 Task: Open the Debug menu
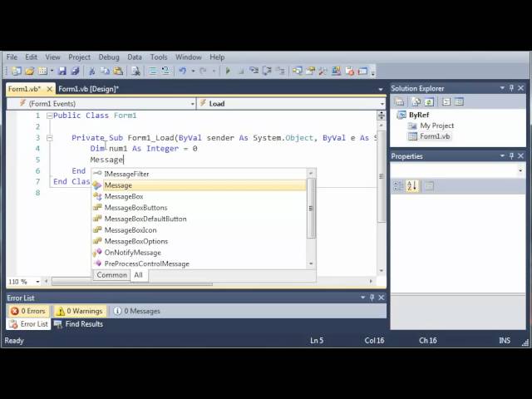109,57
